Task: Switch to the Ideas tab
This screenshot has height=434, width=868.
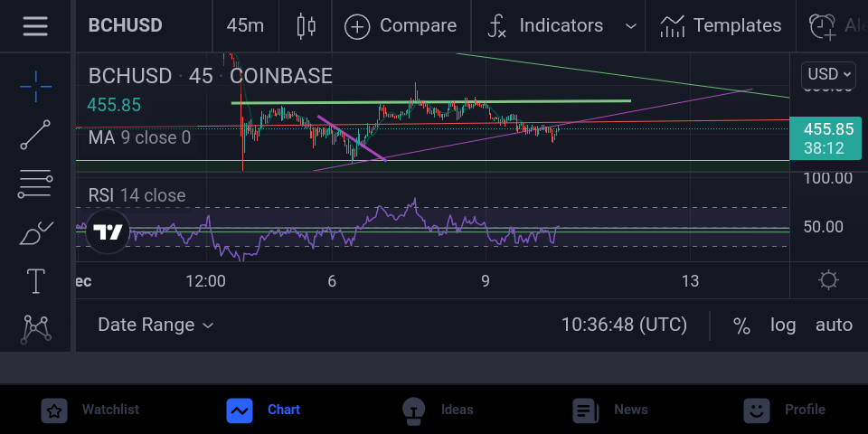Action: (x=438, y=410)
